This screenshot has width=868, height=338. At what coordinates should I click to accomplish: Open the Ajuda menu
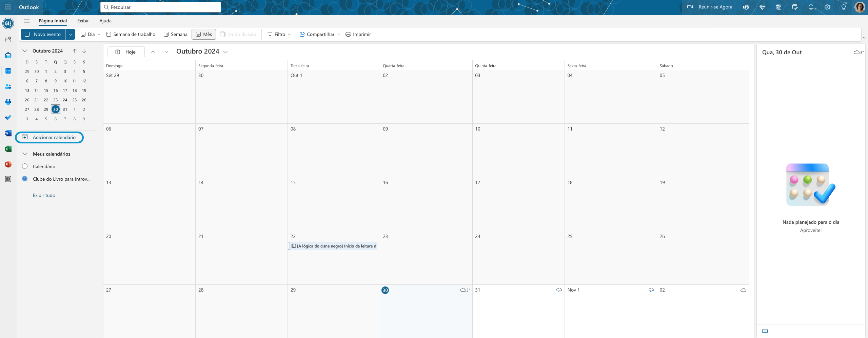coord(105,21)
